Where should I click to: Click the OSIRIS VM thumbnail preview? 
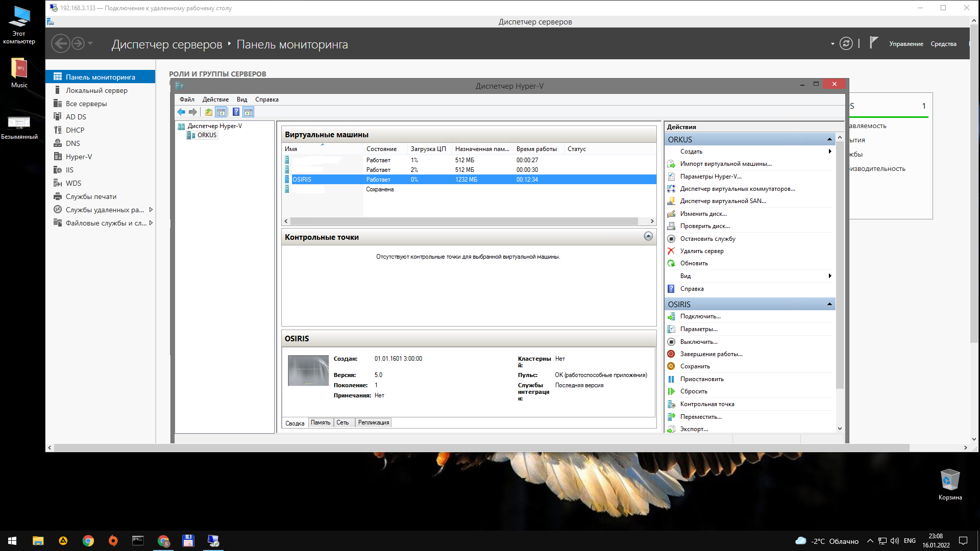[308, 371]
